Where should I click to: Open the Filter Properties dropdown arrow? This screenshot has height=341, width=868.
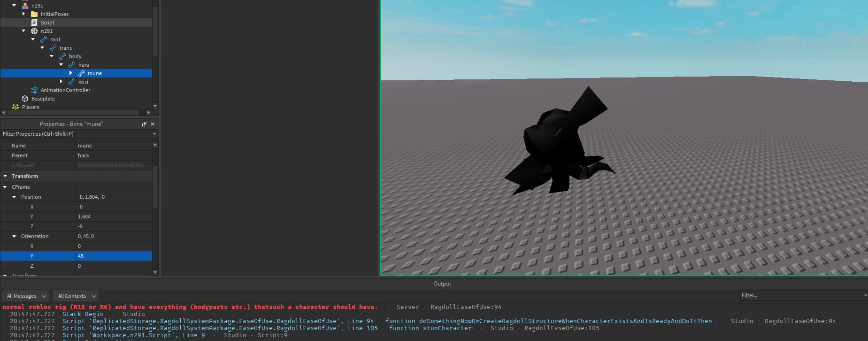[x=154, y=134]
